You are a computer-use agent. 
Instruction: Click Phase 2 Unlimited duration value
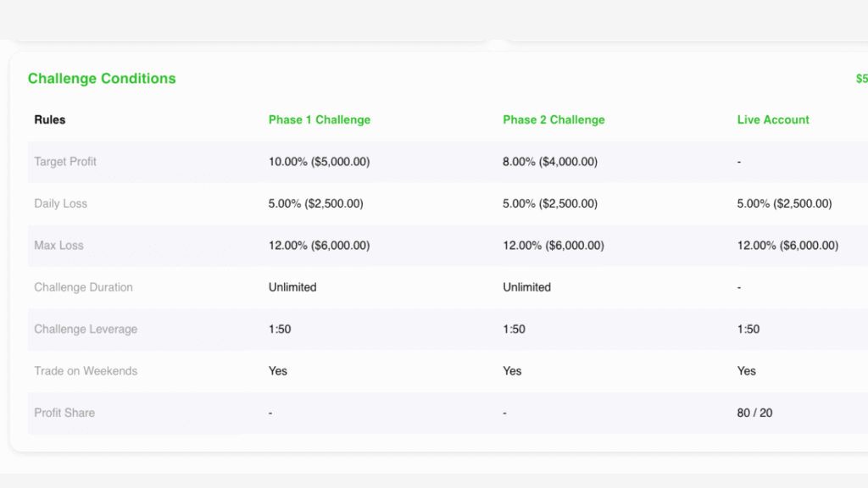pos(526,287)
